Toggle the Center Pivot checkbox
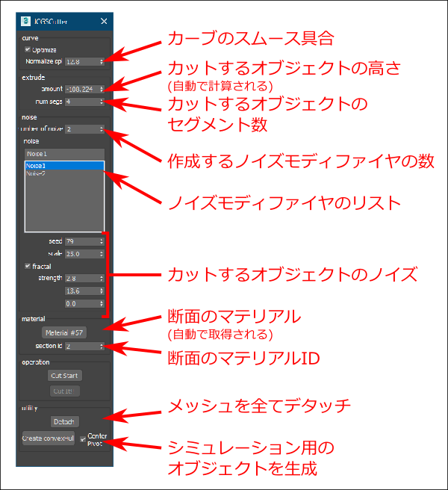The width and height of the screenshot is (448, 490). pyautogui.click(x=82, y=439)
